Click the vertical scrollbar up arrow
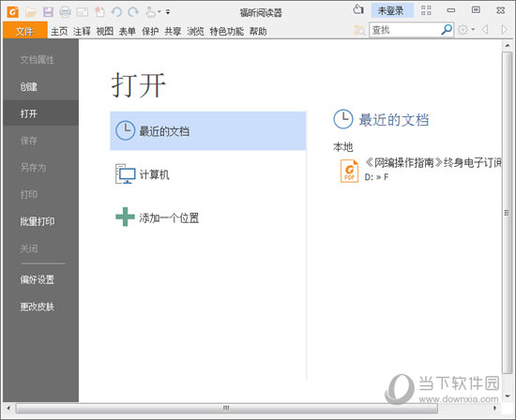This screenshot has width=516, height=420. click(x=508, y=45)
